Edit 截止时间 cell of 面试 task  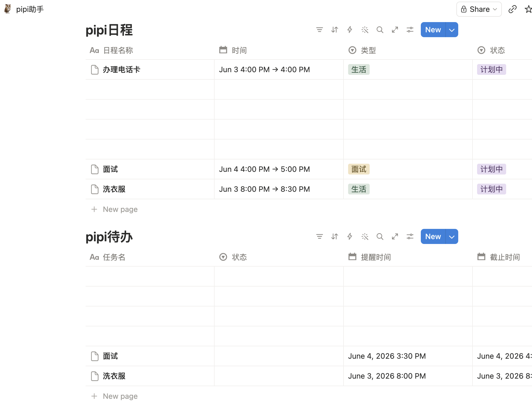pos(502,356)
